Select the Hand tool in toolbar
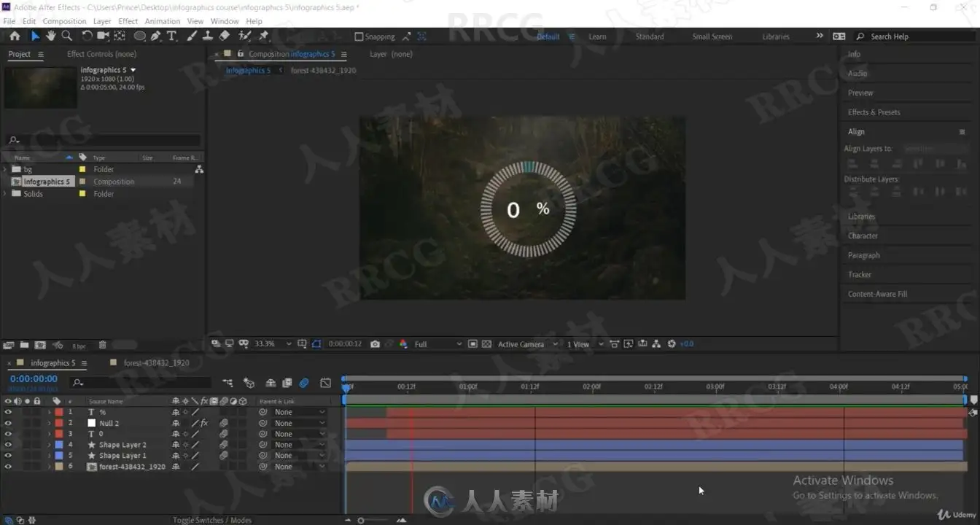980x525 pixels. (x=51, y=36)
